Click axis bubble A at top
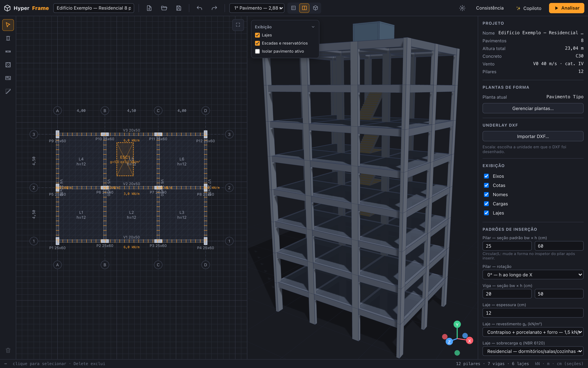588x368 pixels. click(x=57, y=111)
